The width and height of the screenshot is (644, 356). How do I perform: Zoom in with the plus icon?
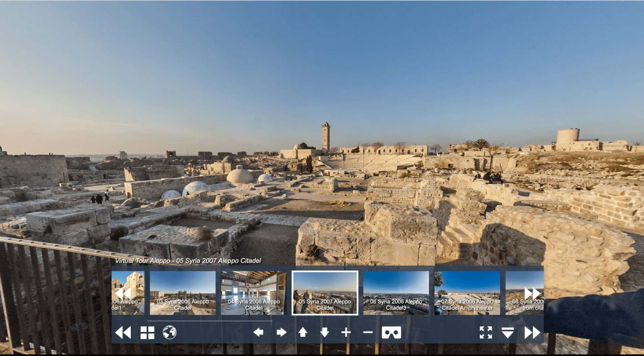pos(346,332)
